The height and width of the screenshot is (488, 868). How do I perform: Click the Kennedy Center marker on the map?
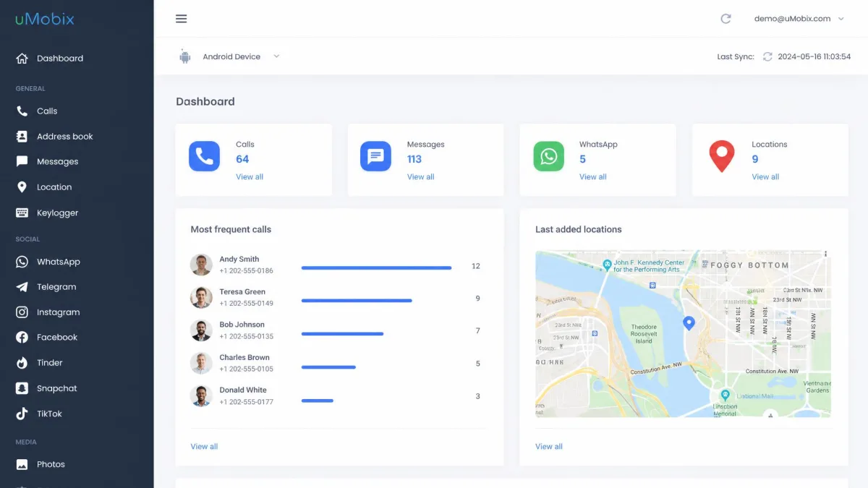point(607,265)
